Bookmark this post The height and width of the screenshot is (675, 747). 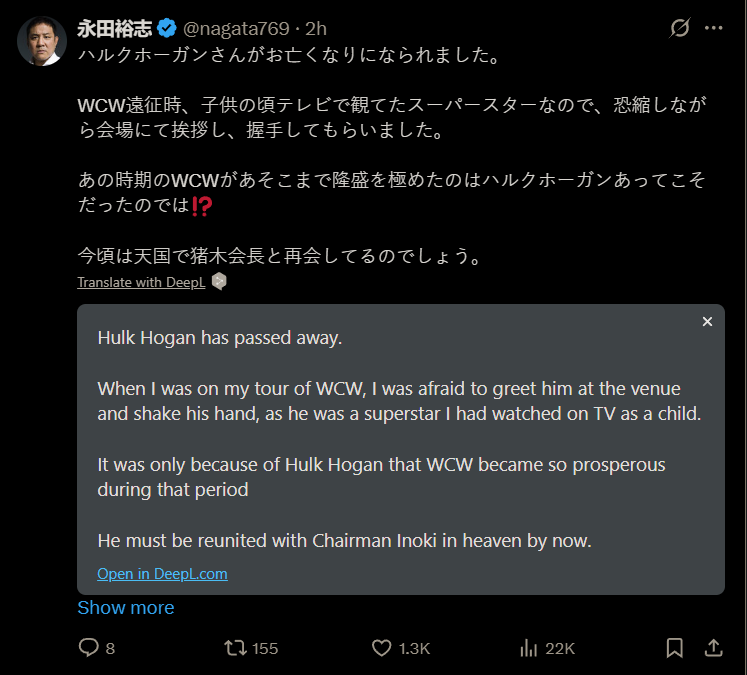click(x=675, y=648)
